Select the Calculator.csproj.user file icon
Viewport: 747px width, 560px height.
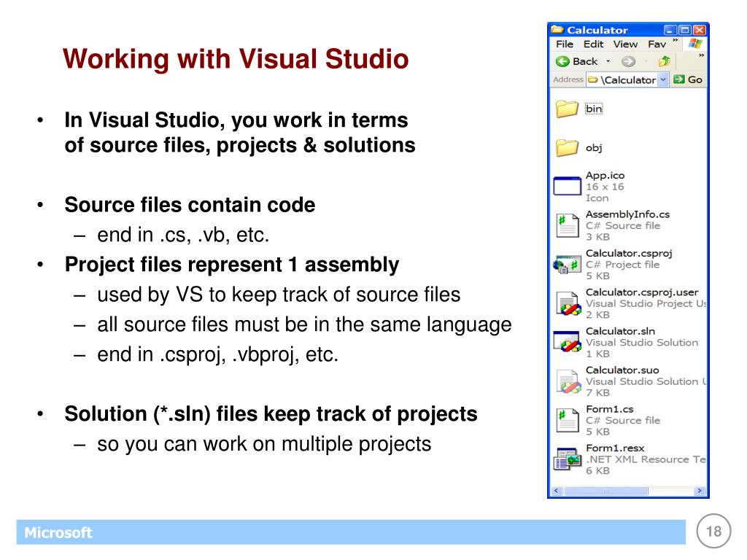point(568,304)
